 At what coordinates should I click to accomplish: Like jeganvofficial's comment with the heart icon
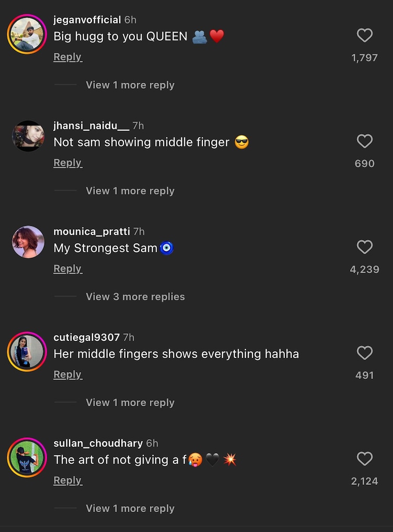pyautogui.click(x=365, y=35)
